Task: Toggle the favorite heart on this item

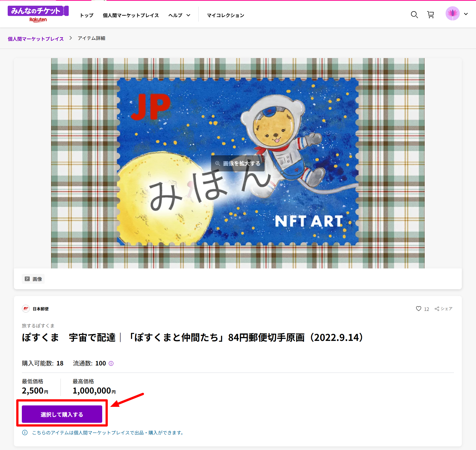Action: click(x=419, y=309)
